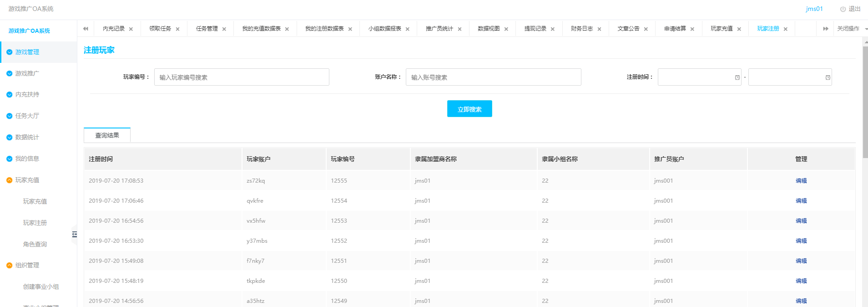Click the 玩家编号 search input field
The width and height of the screenshot is (868, 307).
242,77
